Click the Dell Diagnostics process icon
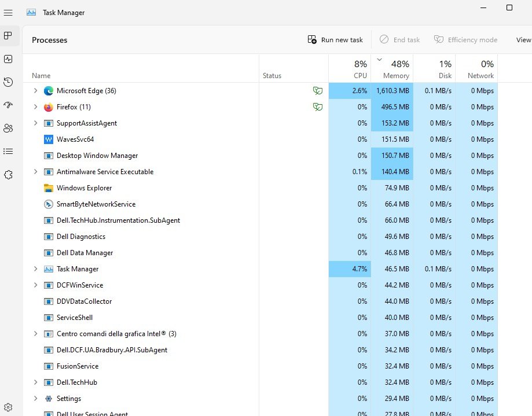532x416 pixels. (x=49, y=237)
